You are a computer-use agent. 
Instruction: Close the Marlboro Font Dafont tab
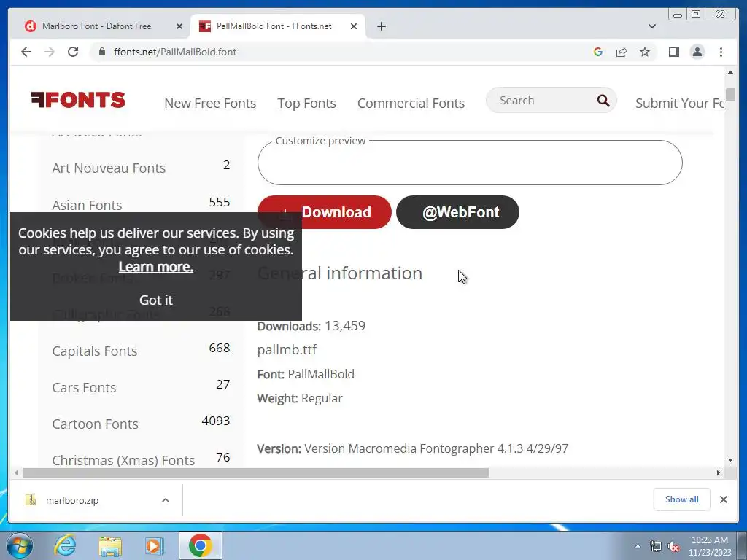click(x=179, y=26)
